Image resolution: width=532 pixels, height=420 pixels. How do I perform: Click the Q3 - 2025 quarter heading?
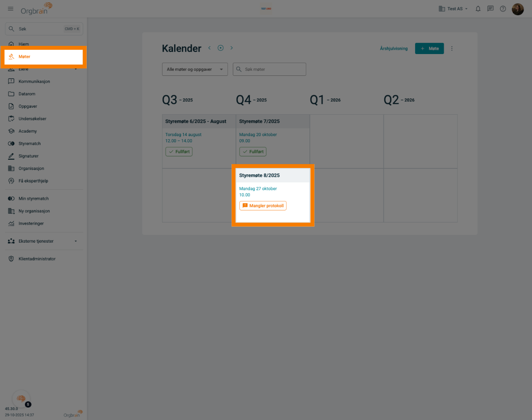(x=178, y=100)
